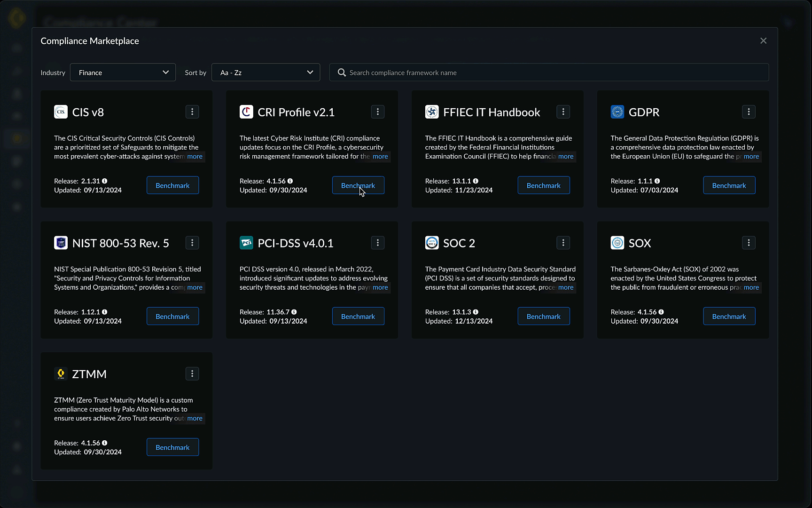This screenshot has height=508, width=812.
Task: Start Benchmark for PCI-DSS v4.0.1
Action: [358, 317]
